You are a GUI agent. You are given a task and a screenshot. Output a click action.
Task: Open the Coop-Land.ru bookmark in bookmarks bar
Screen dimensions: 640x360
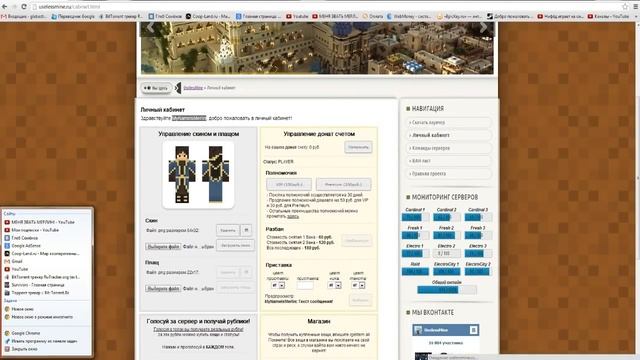pyautogui.click(x=208, y=16)
